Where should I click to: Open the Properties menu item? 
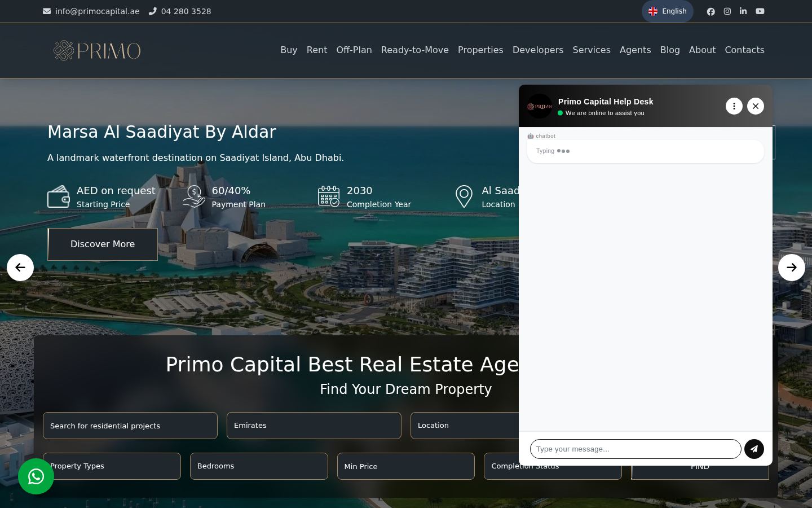[x=480, y=50]
